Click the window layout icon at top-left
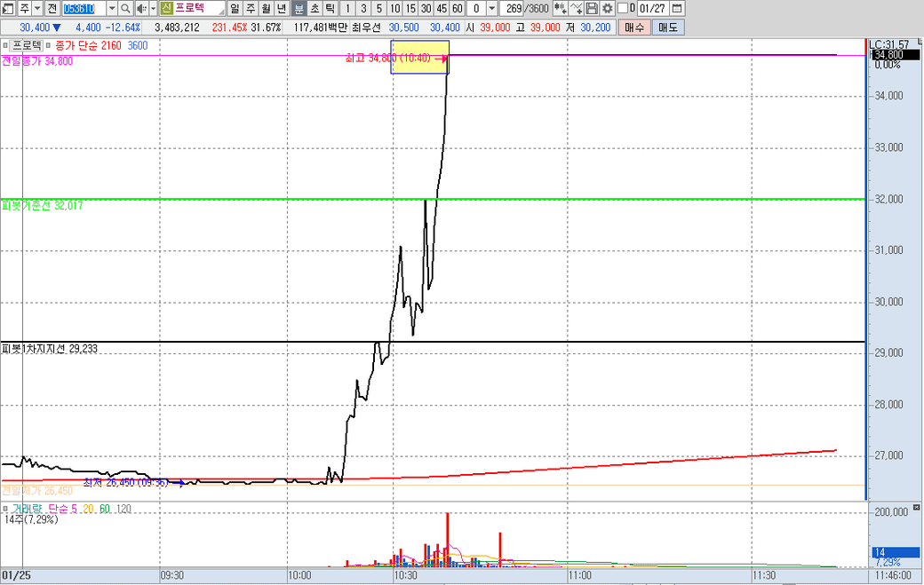Viewport: 924px width, 585px height. (7, 8)
